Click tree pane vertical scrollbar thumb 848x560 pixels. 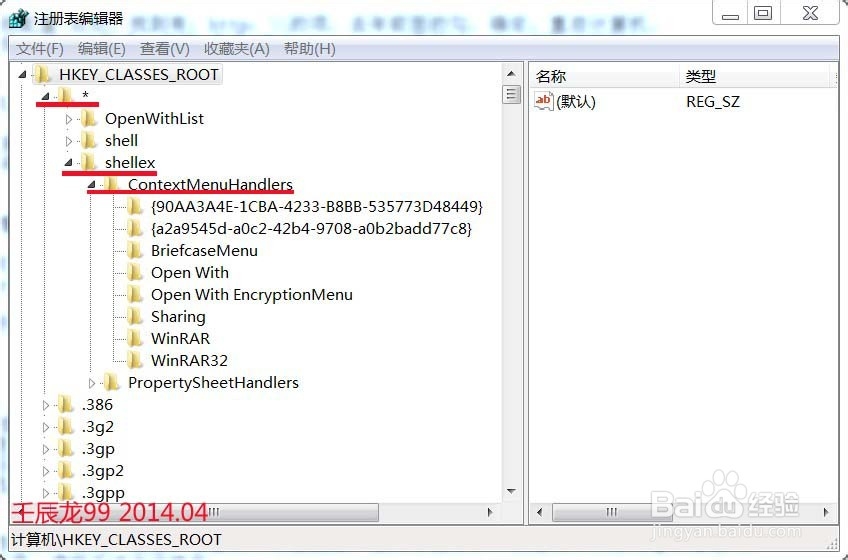(511, 94)
